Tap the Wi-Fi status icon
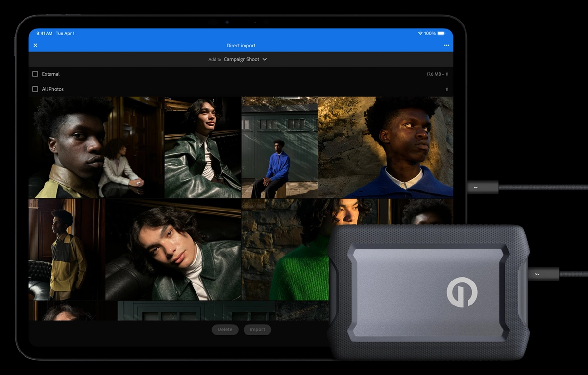The width and height of the screenshot is (588, 375). coord(419,33)
